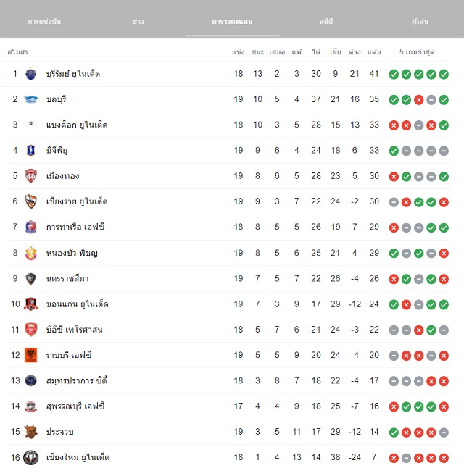Switch to the การแข่งขัน tab
The image size is (464, 476).
click(44, 21)
